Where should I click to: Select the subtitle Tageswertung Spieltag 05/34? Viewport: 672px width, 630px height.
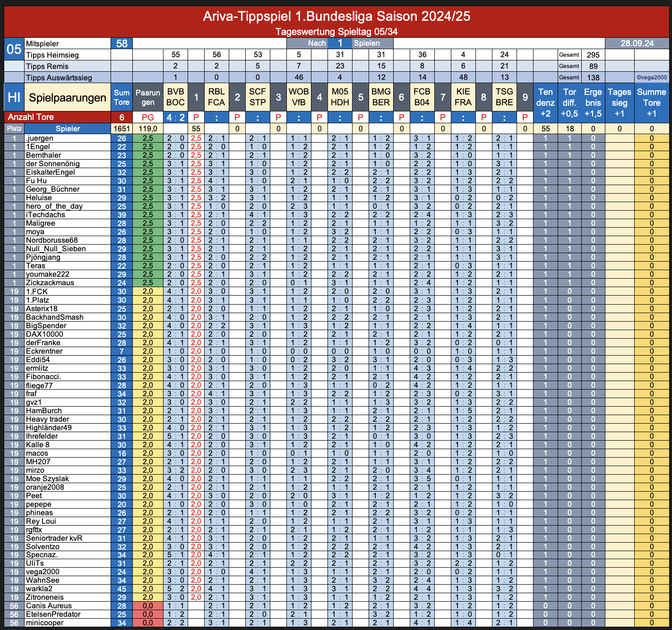click(x=336, y=32)
